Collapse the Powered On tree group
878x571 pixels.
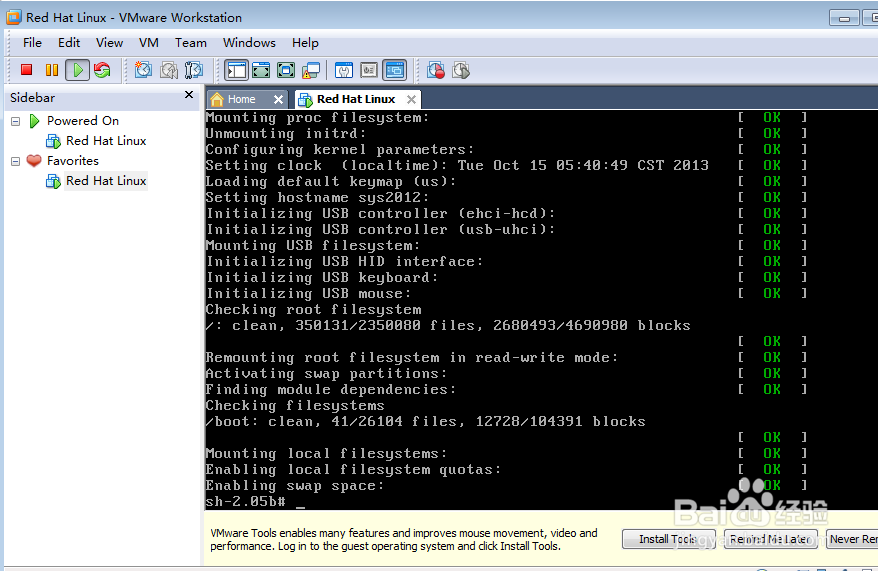tap(16, 121)
